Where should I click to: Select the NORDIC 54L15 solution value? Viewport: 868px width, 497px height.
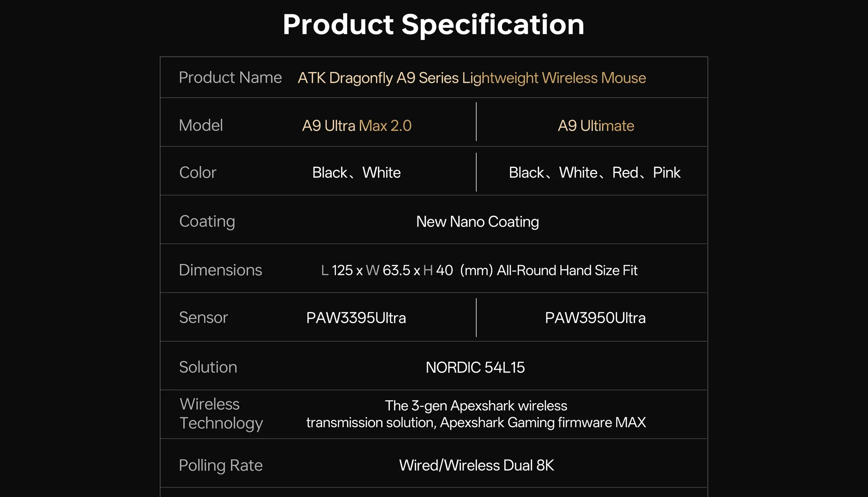click(x=475, y=367)
